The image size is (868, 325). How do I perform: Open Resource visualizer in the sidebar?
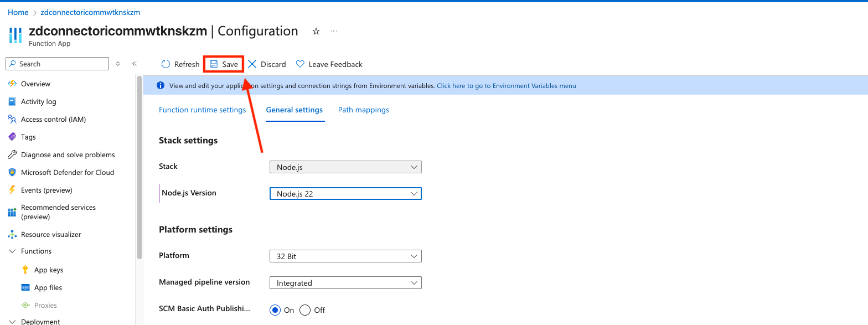(51, 235)
